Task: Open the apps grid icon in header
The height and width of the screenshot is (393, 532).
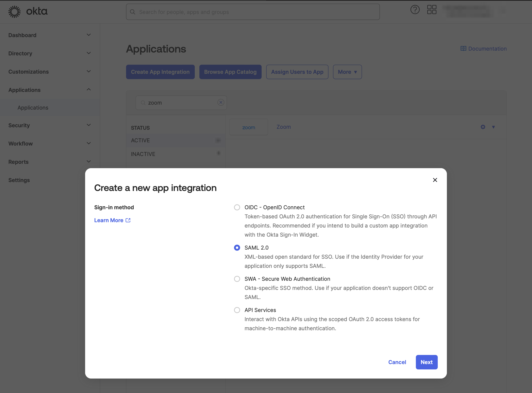Action: (431, 10)
